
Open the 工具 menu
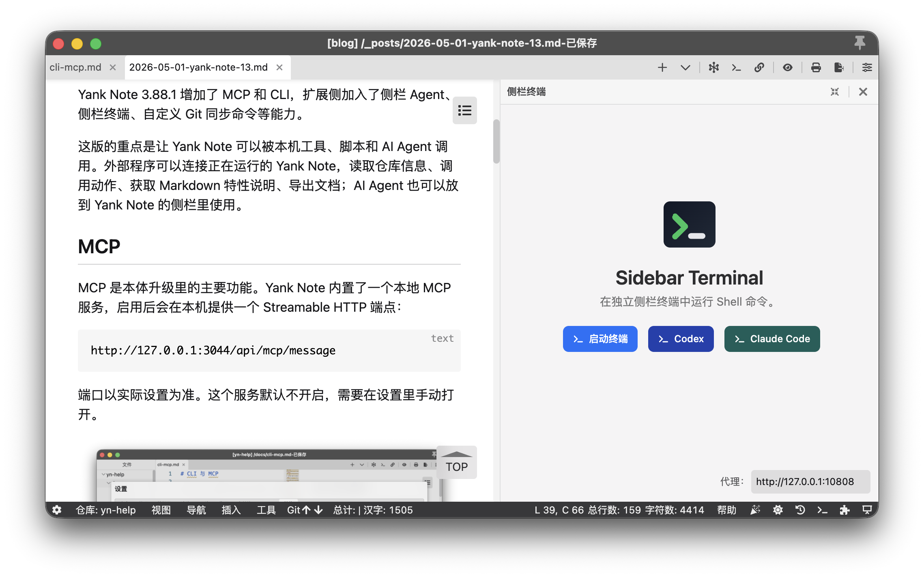[x=266, y=510]
